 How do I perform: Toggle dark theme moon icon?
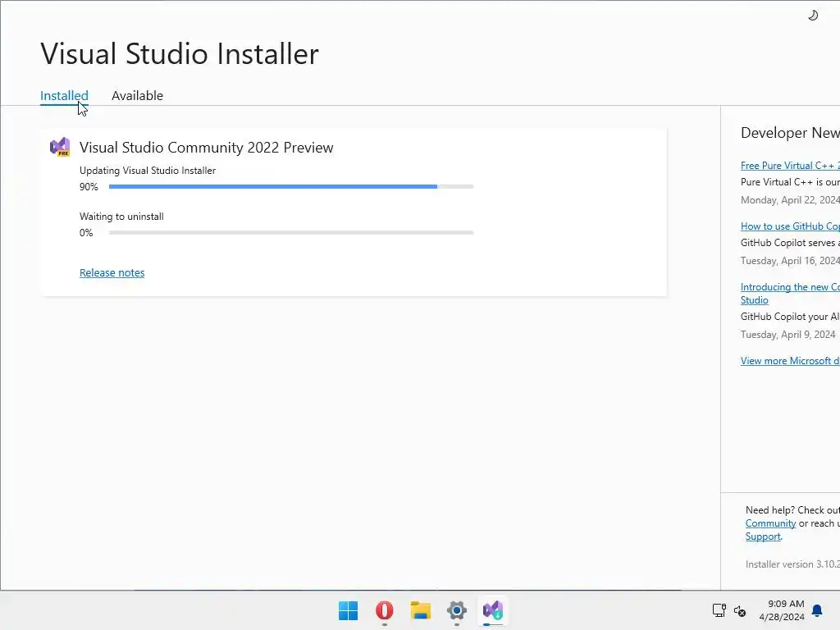[x=813, y=16]
